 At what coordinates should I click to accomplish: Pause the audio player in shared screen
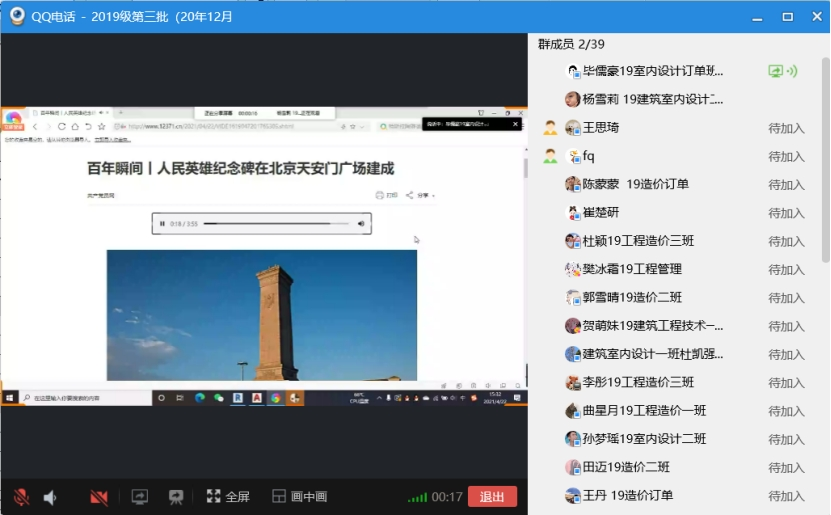[162, 223]
